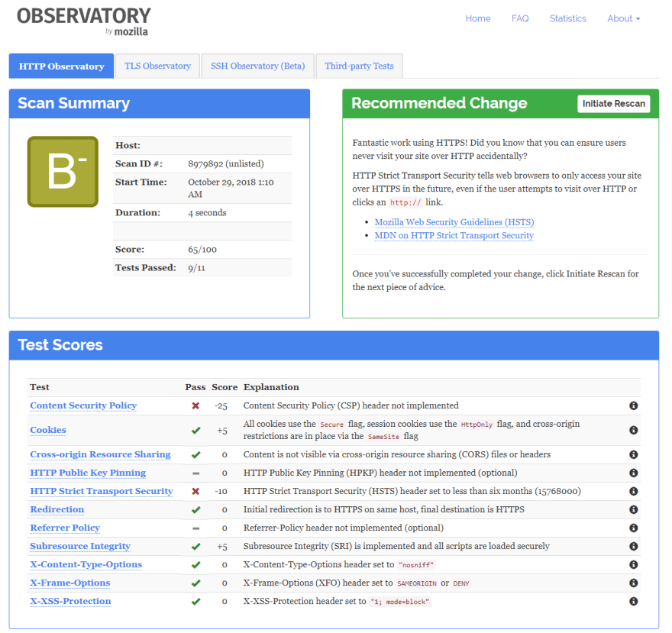This screenshot has height=633, width=672.
Task: Click info icon for Subresource Integrity row
Action: [633, 546]
